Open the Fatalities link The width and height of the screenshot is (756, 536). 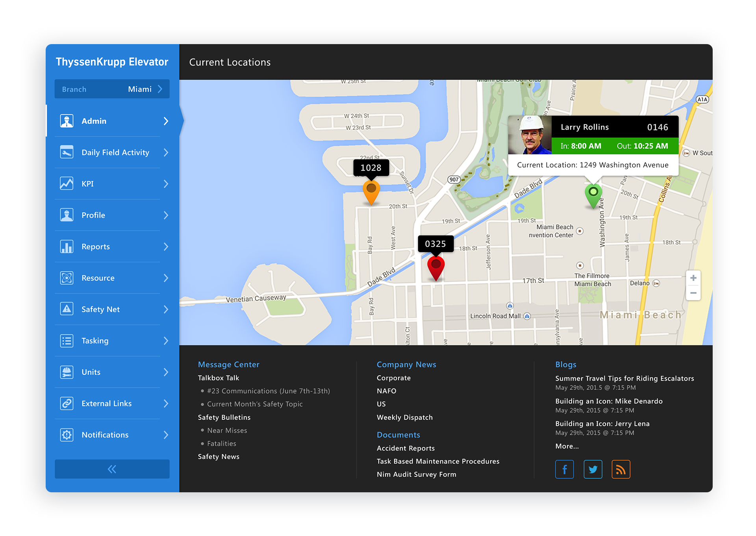coord(222,443)
